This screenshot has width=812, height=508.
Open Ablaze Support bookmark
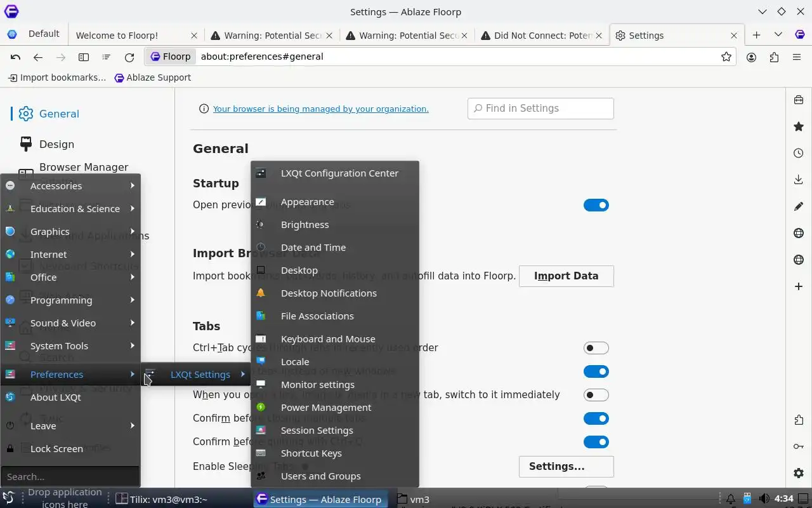point(152,77)
